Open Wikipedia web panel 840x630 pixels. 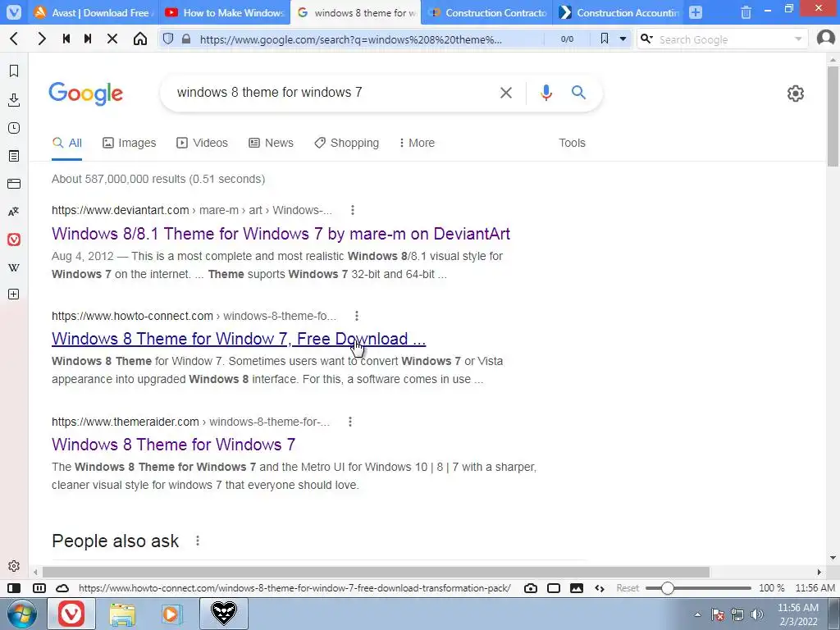point(14,267)
